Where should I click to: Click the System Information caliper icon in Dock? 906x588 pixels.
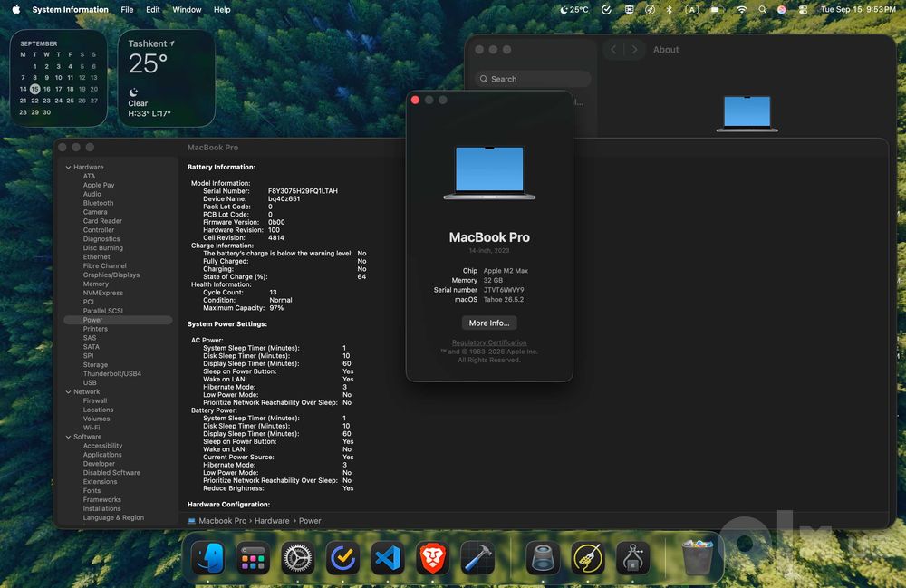coord(632,558)
